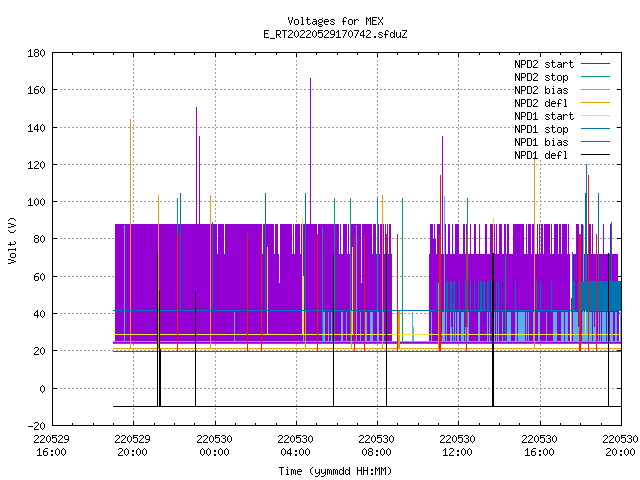Click the 220530 12:00 time tick label
This screenshot has width=640, height=480.
(x=457, y=445)
